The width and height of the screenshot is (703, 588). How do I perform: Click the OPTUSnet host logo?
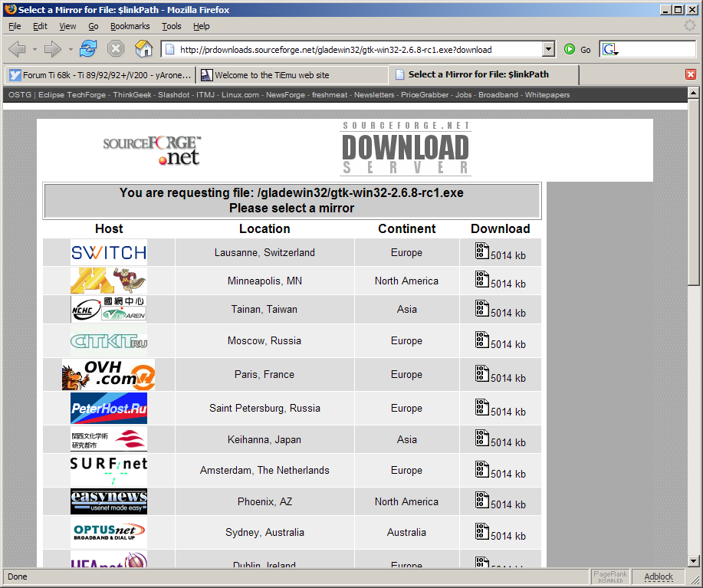(109, 533)
